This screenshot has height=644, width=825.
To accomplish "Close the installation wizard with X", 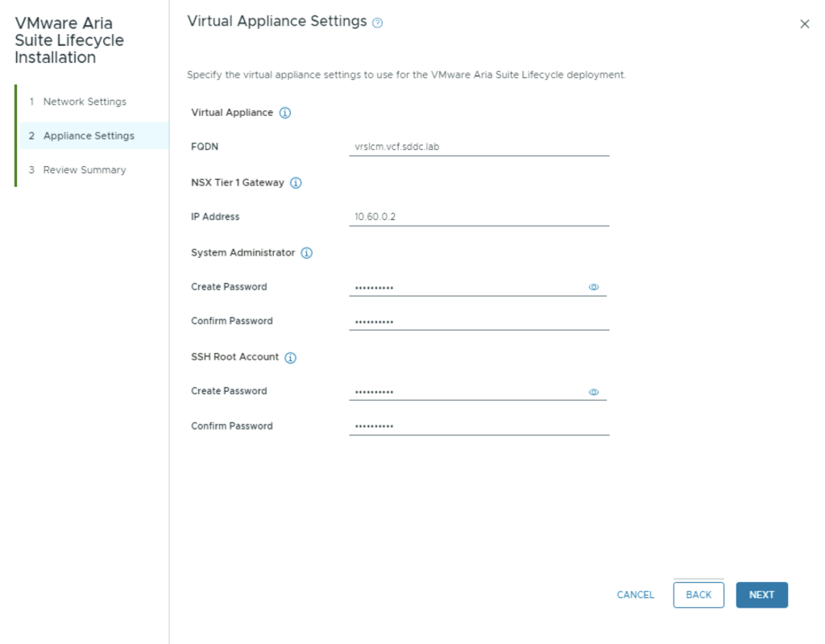I will tap(804, 24).
